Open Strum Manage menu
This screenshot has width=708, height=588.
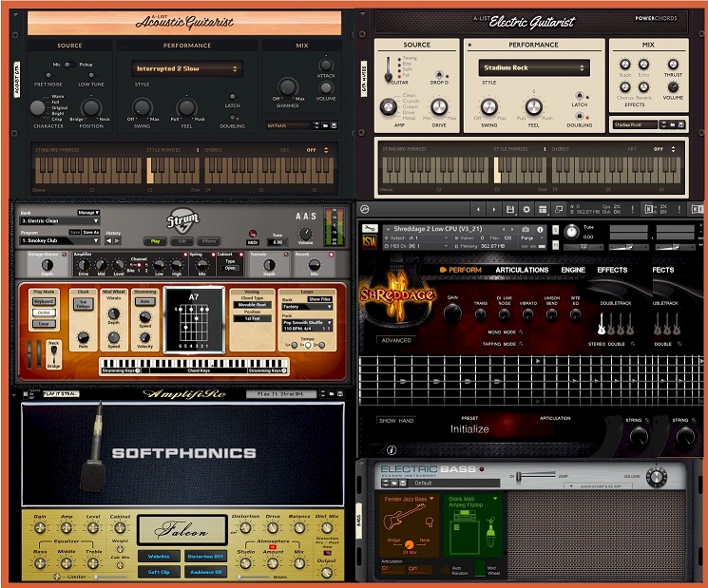88,212
